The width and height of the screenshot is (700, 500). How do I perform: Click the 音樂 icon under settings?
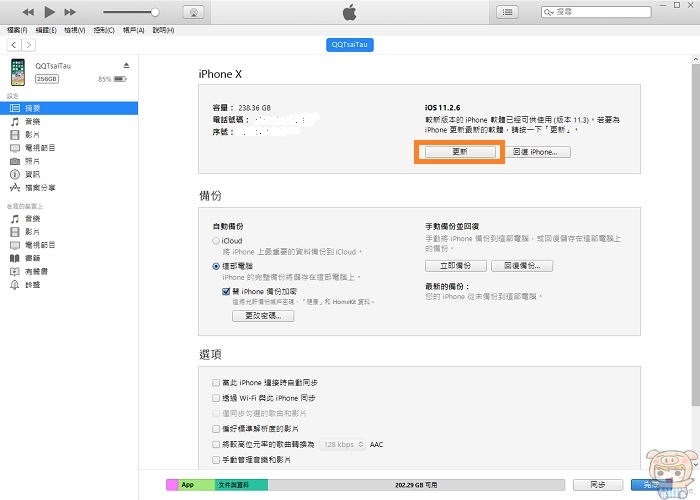point(15,121)
